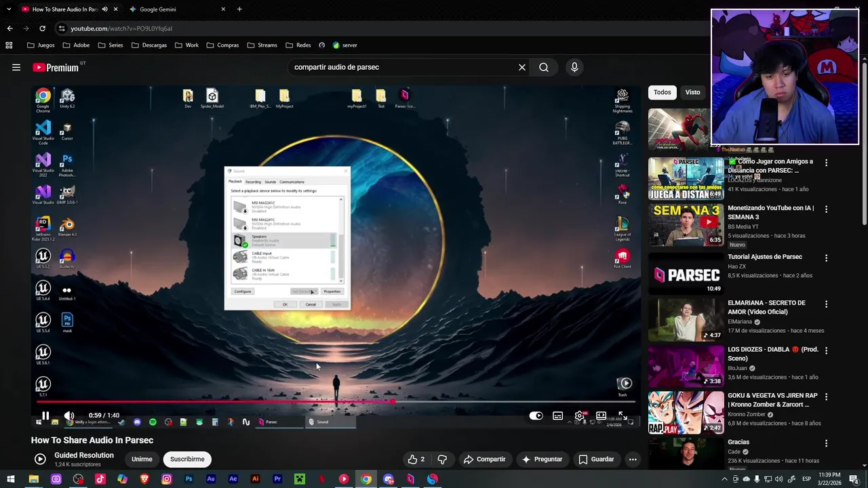Share the video with Compartir
The height and width of the screenshot is (488, 868).
pyautogui.click(x=484, y=459)
